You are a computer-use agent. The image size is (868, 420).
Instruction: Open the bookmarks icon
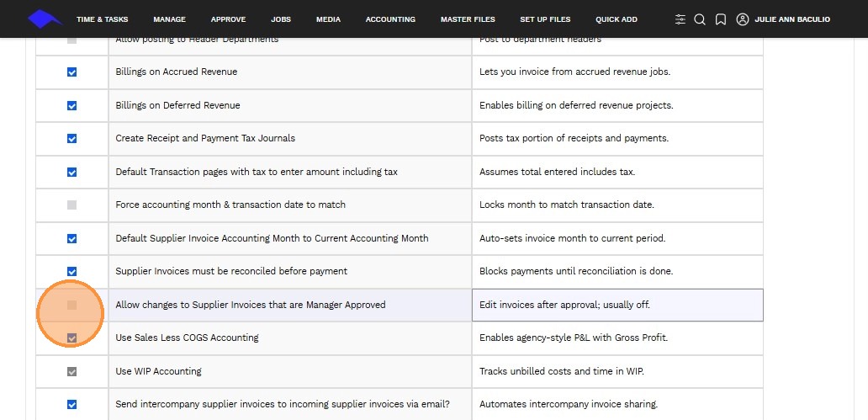(721, 19)
